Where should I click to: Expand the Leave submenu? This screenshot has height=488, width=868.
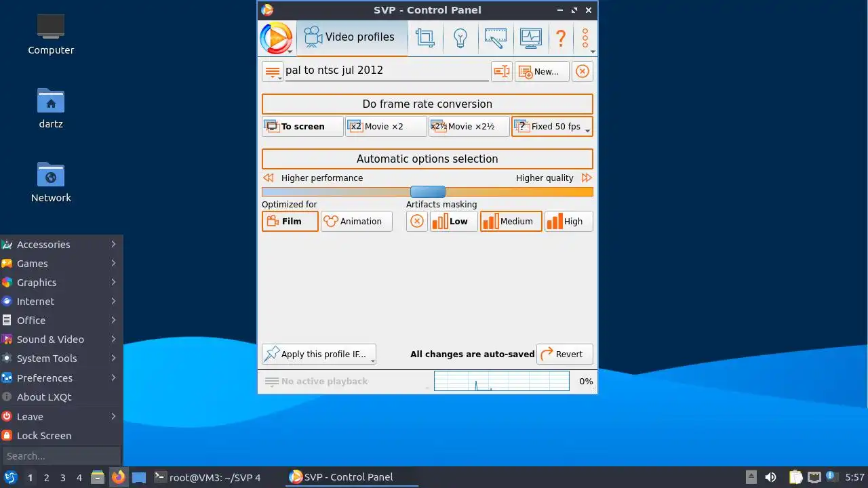click(61, 417)
